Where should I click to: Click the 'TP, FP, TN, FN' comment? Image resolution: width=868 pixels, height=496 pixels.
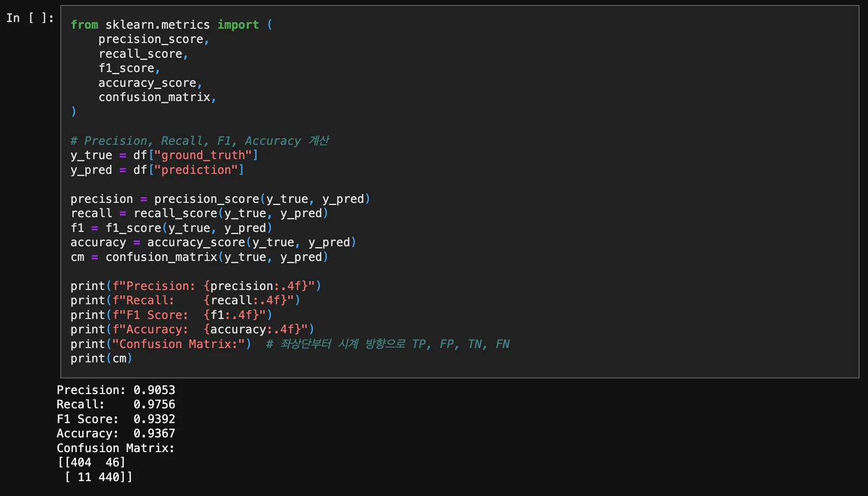388,344
